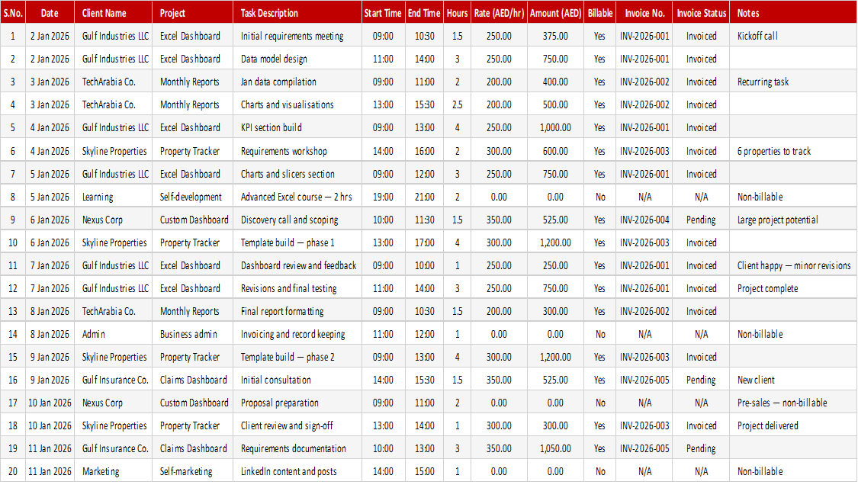The image size is (858, 504).
Task: Click 'Advanced Excel course — 2 hrs' cell
Action: pos(297,197)
